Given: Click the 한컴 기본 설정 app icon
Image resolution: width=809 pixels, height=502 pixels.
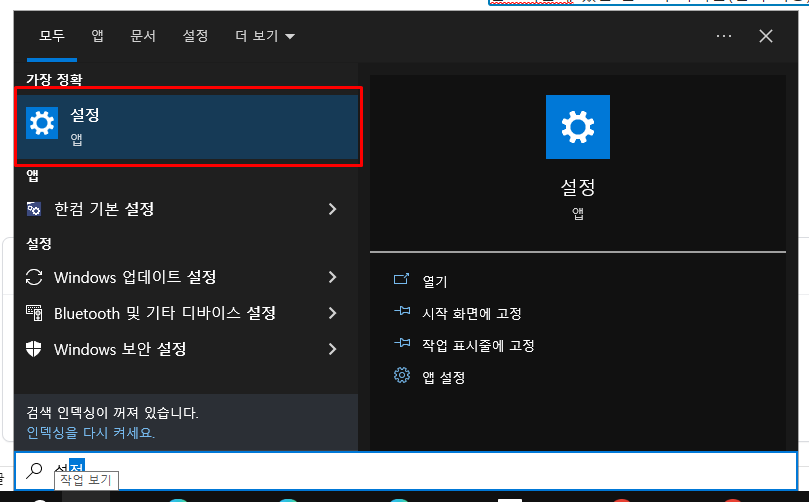Looking at the screenshot, I should [x=34, y=209].
